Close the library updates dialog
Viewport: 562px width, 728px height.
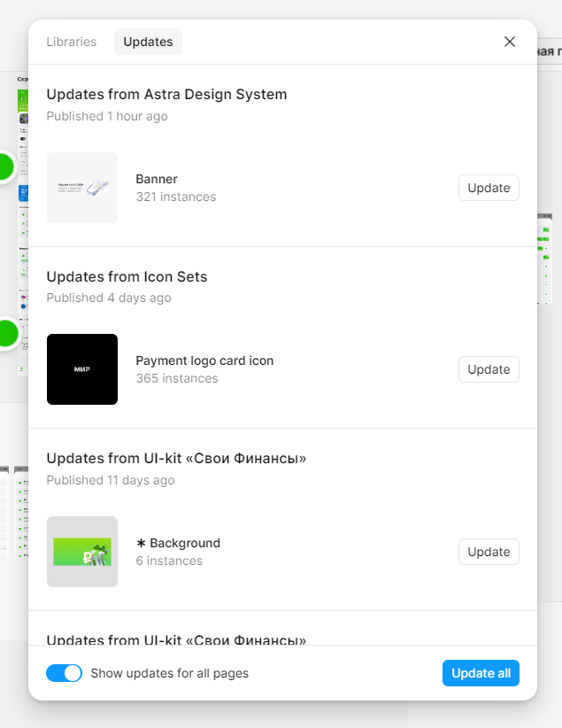click(510, 42)
